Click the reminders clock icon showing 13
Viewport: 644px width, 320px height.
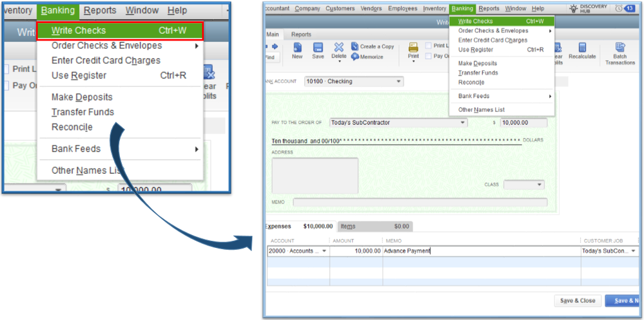click(x=618, y=8)
